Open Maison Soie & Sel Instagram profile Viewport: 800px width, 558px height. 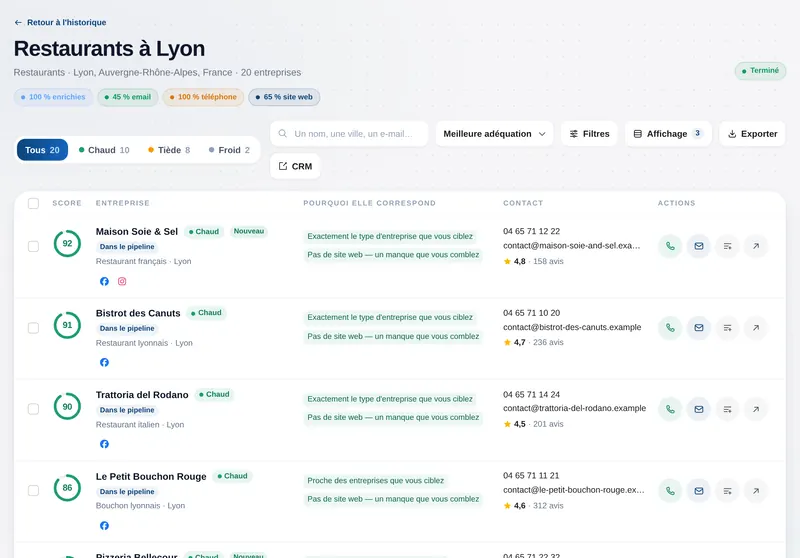[122, 282]
